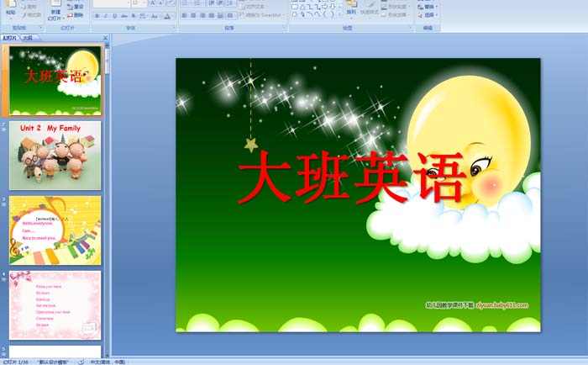This screenshot has height=365, width=588.
Task: Click the New Slide (新建幻灯片) icon
Action: (x=56, y=3)
